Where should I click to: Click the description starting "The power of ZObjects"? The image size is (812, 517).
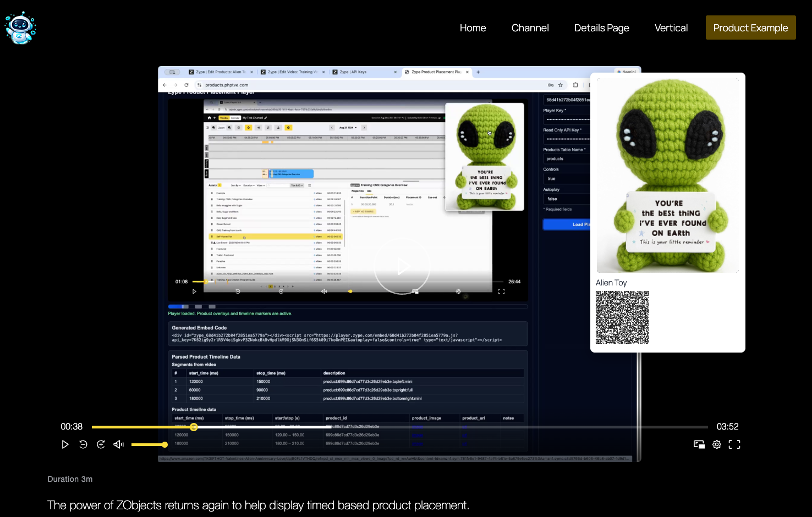point(259,505)
